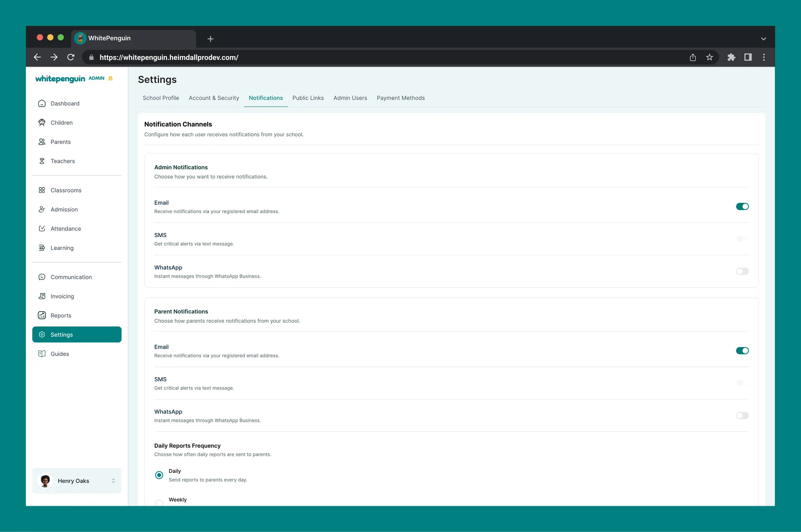Open the browser extensions puzzle icon
801x532 pixels.
tap(731, 57)
